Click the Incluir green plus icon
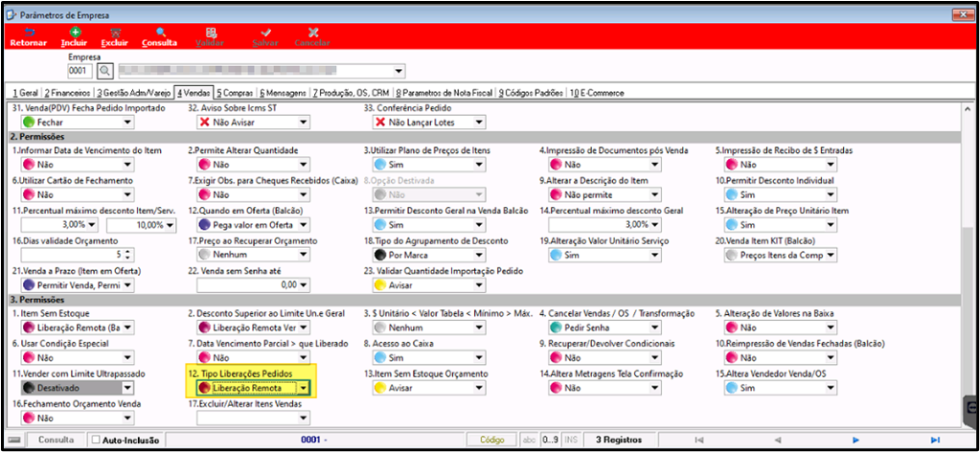This screenshot has width=980, height=452. pyautogui.click(x=75, y=32)
